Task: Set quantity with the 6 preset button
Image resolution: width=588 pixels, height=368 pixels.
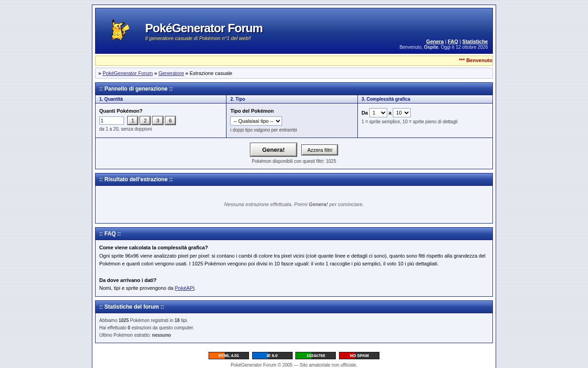Action: (x=170, y=121)
